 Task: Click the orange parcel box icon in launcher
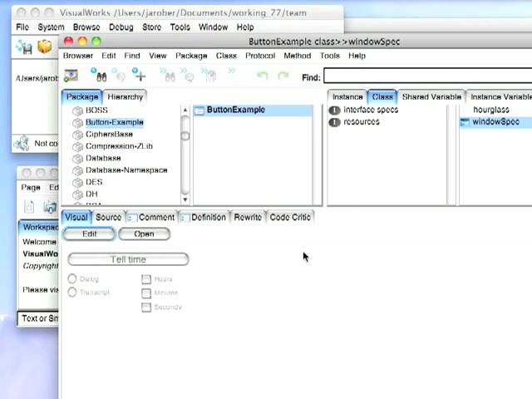click(44, 47)
